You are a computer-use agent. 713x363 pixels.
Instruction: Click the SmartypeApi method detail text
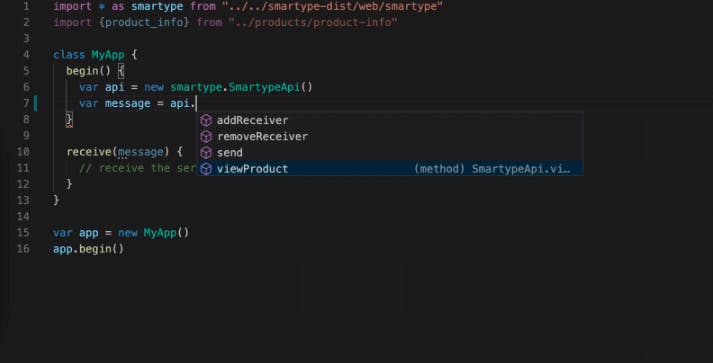[492, 169]
